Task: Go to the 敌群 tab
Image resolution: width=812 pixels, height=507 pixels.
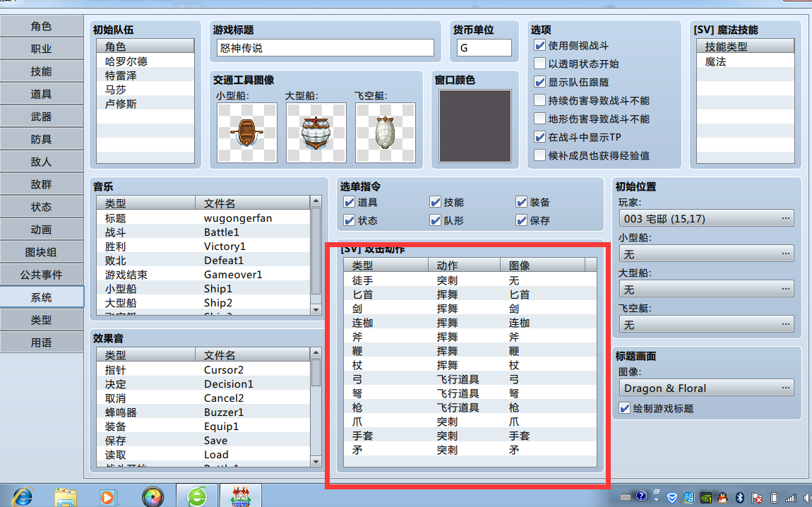Action: pyautogui.click(x=42, y=184)
